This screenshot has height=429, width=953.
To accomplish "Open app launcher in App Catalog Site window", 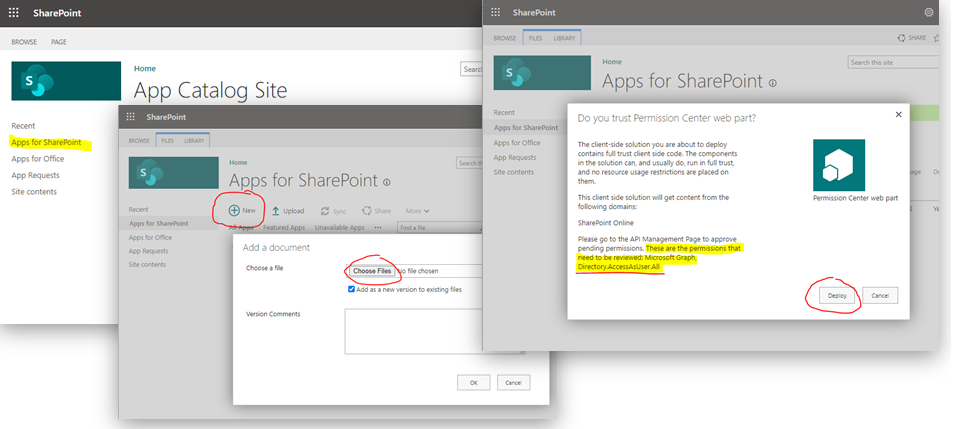I will (x=13, y=13).
